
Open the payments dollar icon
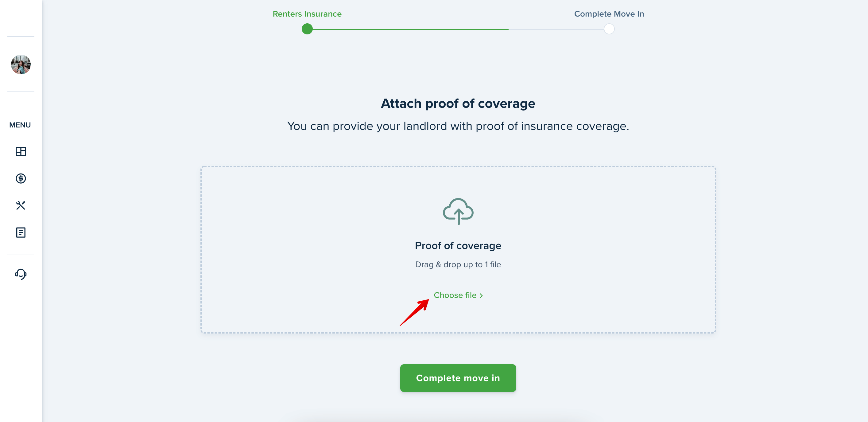[x=21, y=178]
